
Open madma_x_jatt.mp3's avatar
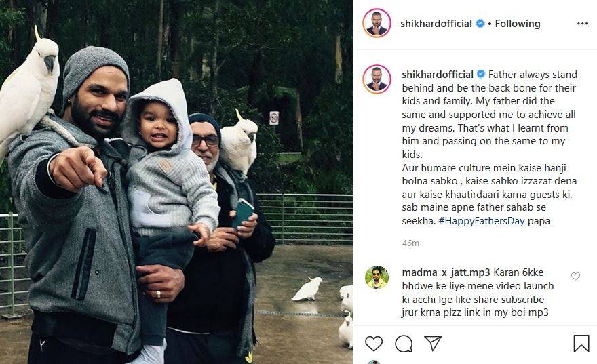[377, 278]
